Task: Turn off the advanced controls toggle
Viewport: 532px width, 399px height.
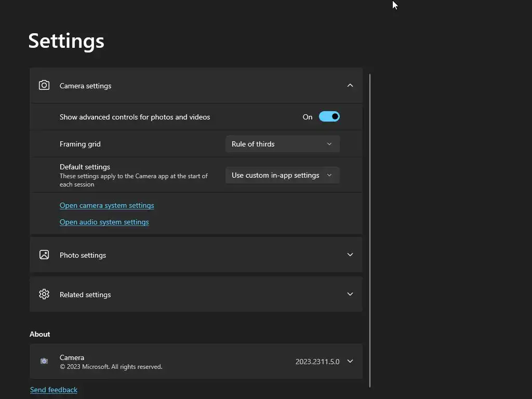Action: click(x=329, y=117)
